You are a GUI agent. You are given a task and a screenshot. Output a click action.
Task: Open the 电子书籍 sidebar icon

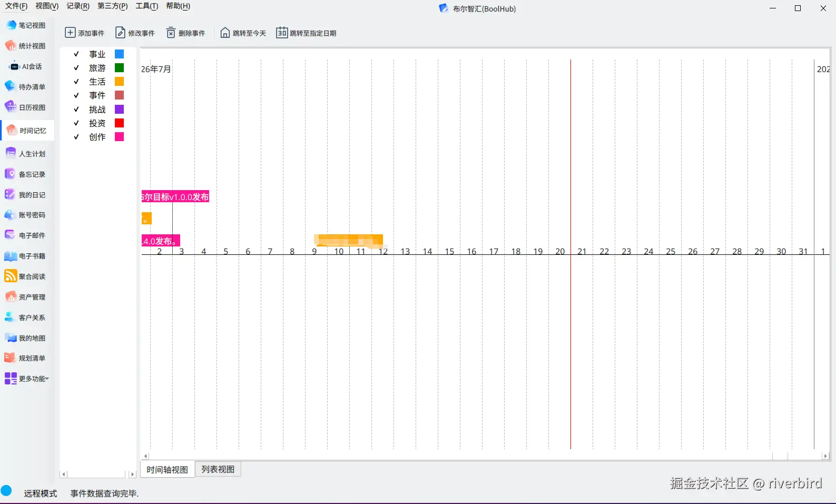pyautogui.click(x=11, y=256)
